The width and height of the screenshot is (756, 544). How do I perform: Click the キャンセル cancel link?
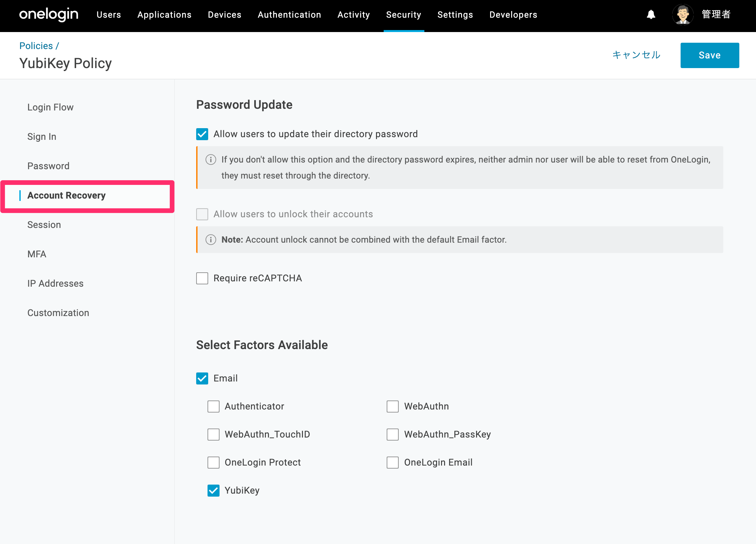tap(636, 55)
